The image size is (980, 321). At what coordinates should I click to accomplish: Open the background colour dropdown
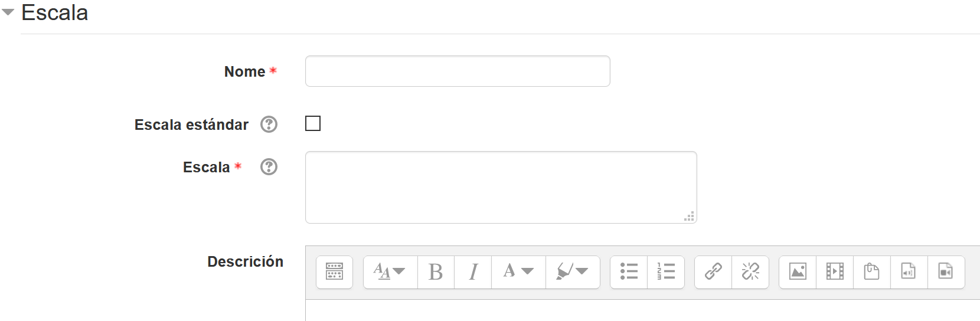(x=573, y=271)
